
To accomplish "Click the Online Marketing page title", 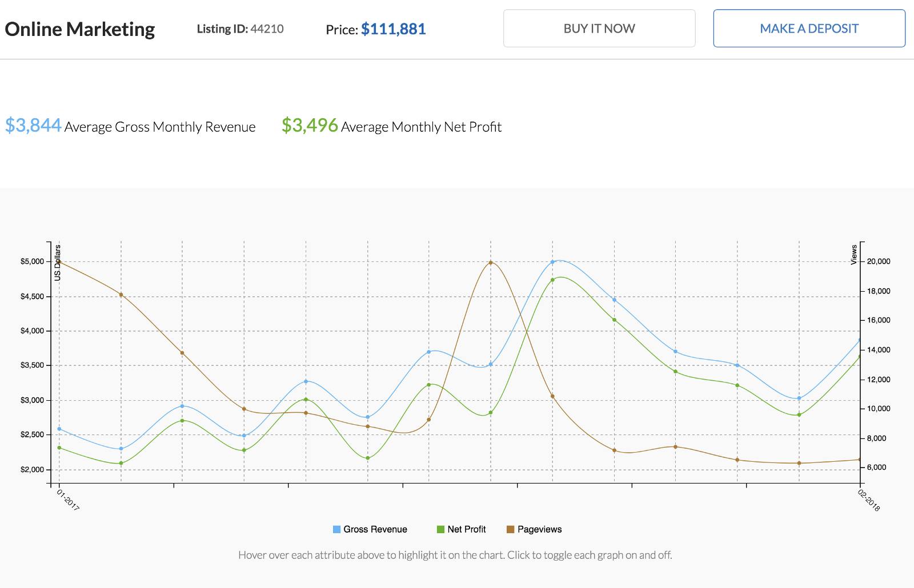I will 79,29.
